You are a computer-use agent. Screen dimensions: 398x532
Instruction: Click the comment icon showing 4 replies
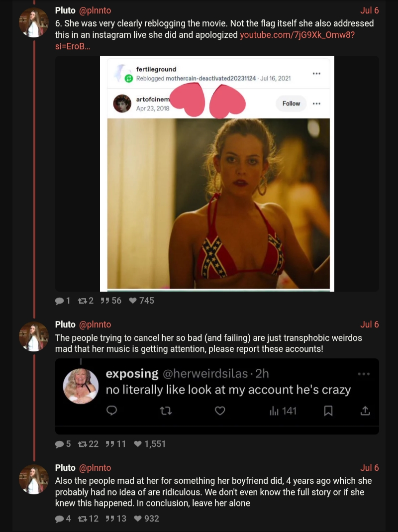click(59, 519)
